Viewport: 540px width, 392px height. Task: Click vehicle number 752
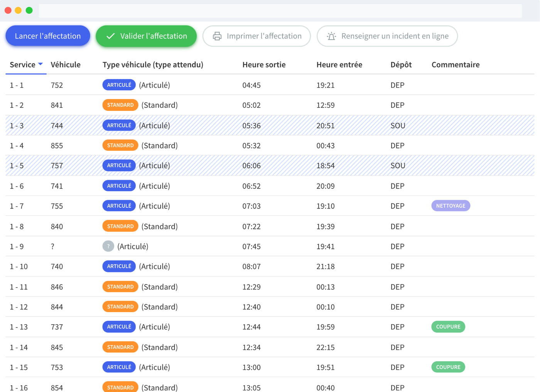57,85
